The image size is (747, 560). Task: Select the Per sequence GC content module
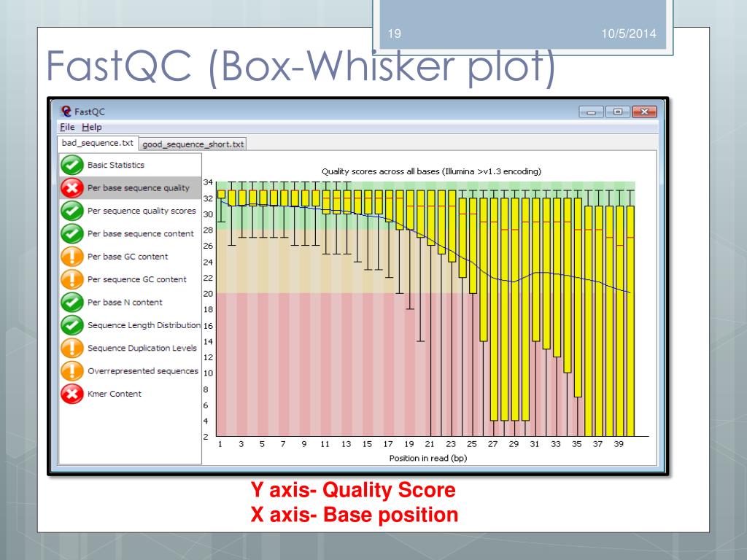coord(130,279)
